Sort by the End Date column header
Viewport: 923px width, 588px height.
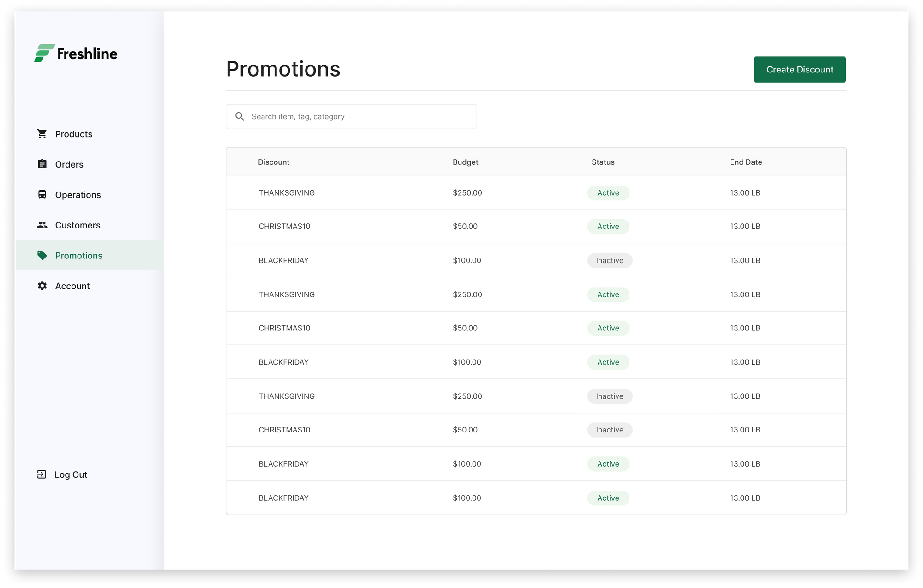point(746,162)
